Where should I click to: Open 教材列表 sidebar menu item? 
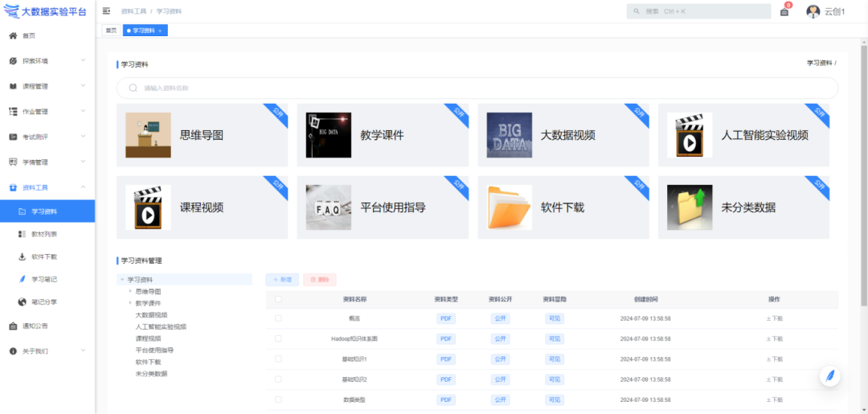(x=47, y=234)
